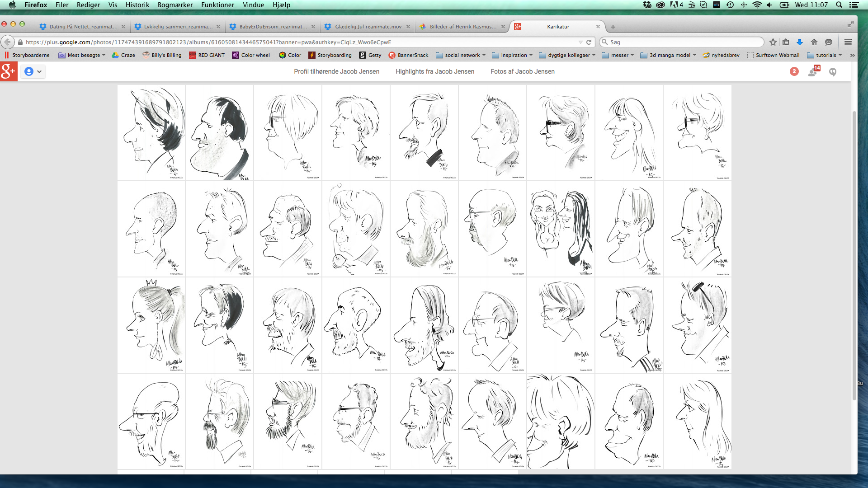Switch to the Glædelig Jul reanimate.mov tab
The height and width of the screenshot is (488, 868).
tap(368, 27)
